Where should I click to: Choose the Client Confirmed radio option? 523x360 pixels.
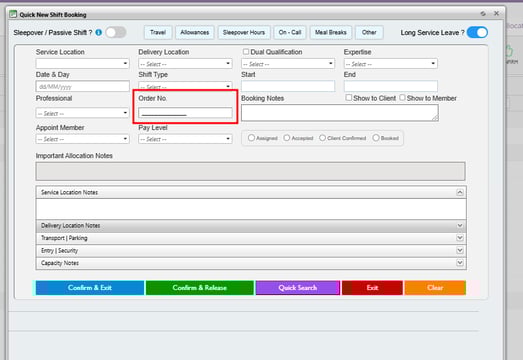click(322, 138)
